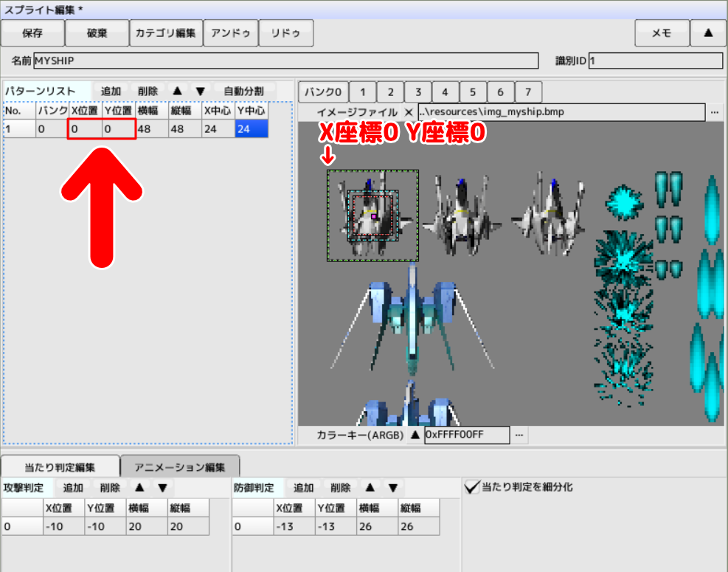The image size is (728, 572).
Task: Browse image files via the ... icon
Action: (714, 112)
